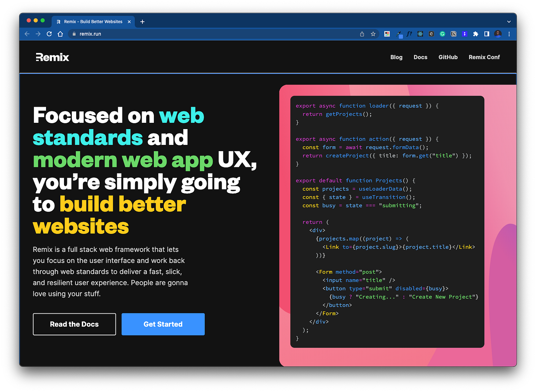
Task: Click the 'return createProject' code line
Action: (x=387, y=156)
